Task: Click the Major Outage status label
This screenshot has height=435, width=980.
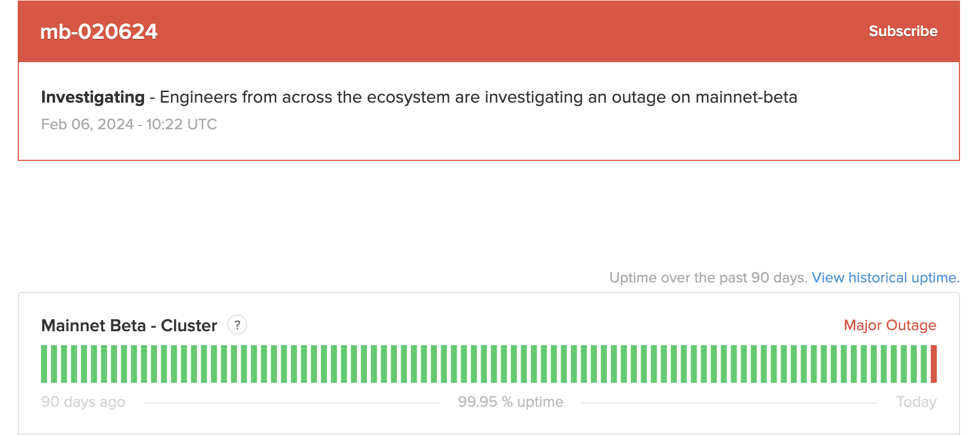Action: (890, 325)
